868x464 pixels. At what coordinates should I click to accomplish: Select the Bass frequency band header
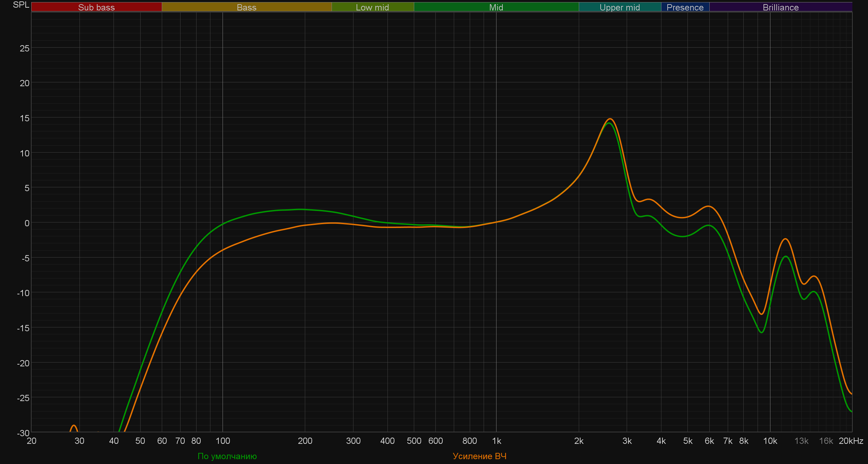click(x=247, y=7)
